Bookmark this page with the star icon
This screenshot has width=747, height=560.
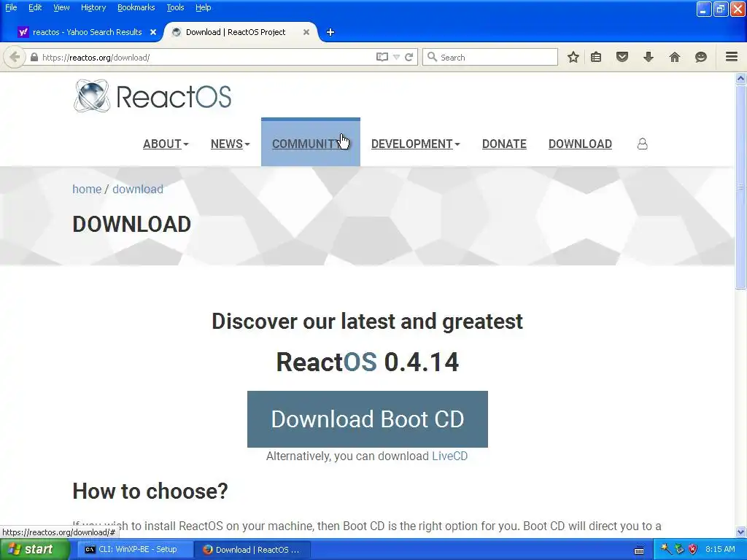tap(573, 57)
